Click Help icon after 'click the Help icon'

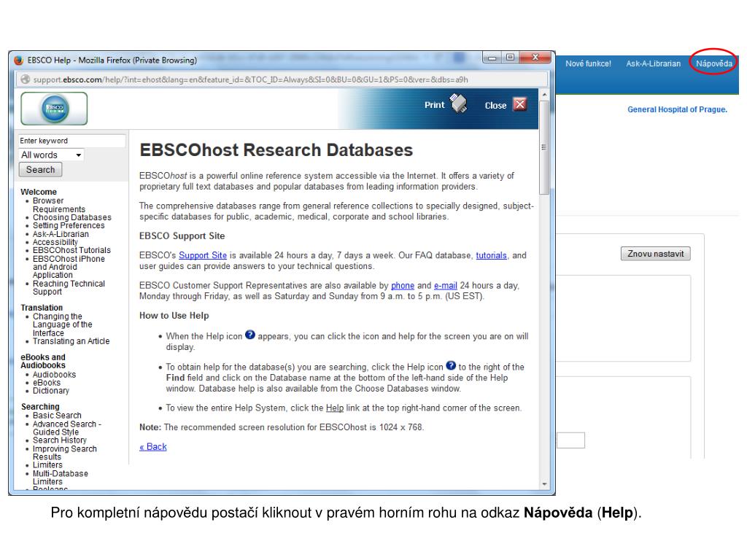point(451,366)
